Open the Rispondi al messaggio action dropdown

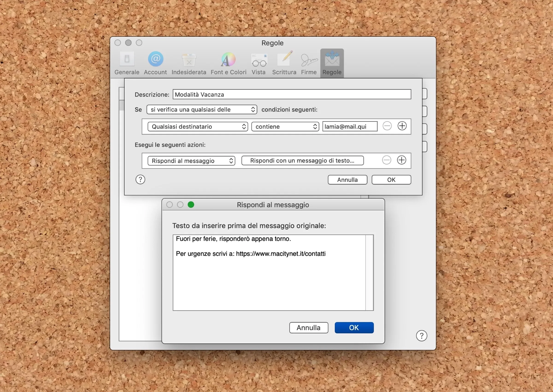pyautogui.click(x=191, y=161)
